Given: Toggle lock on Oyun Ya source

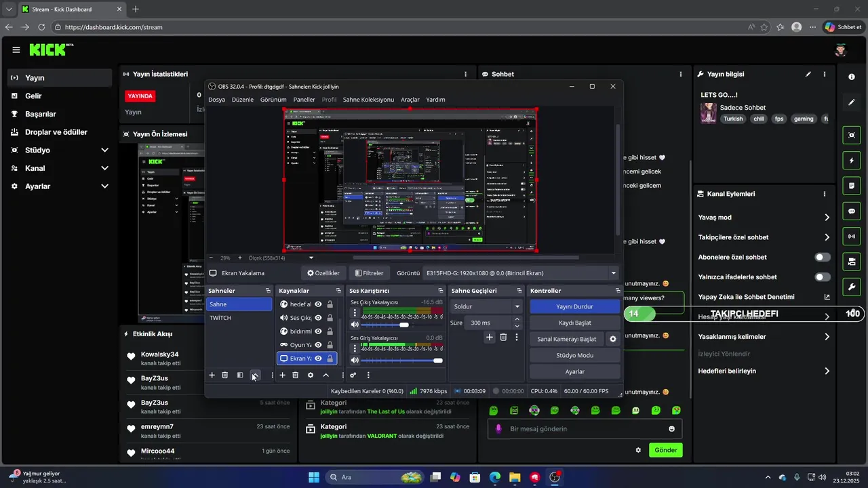Looking at the screenshot, I should click(x=330, y=345).
